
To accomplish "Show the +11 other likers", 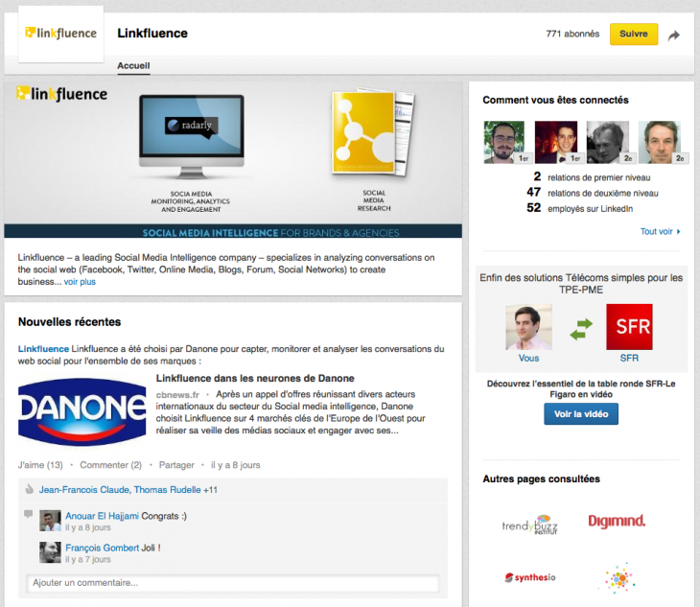I will pos(210,490).
